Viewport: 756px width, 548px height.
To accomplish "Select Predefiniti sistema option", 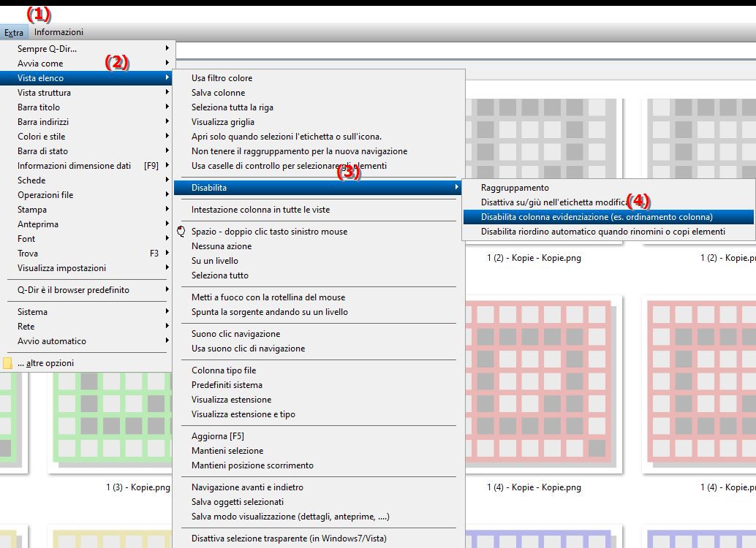I will (318, 384).
